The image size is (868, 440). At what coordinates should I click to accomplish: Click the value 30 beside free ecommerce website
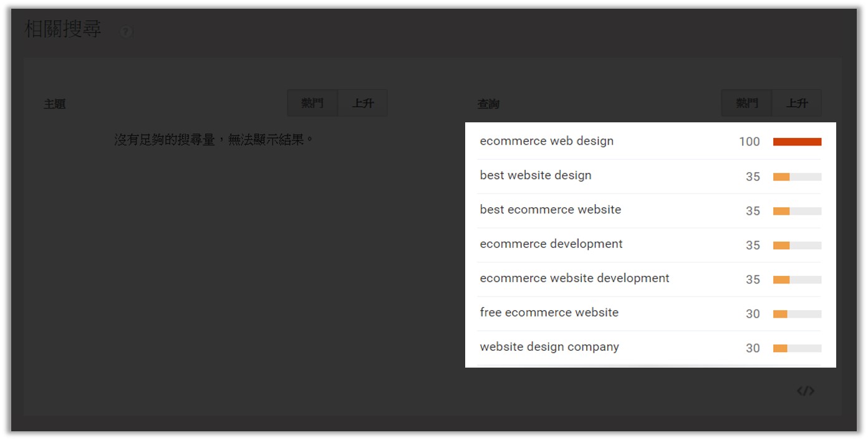[753, 313]
